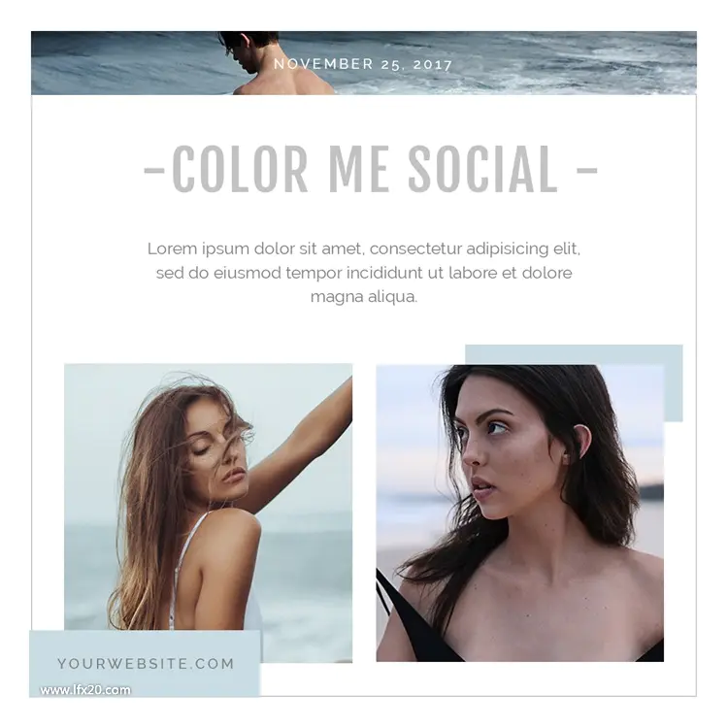The height and width of the screenshot is (728, 728).
Task: Select the word SOCIAL in the title
Action: 482,169
